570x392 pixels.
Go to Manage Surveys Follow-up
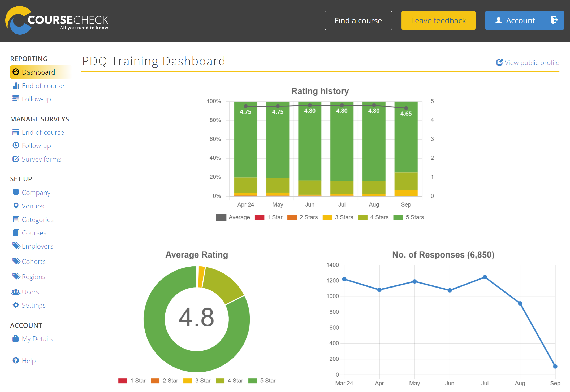36,146
